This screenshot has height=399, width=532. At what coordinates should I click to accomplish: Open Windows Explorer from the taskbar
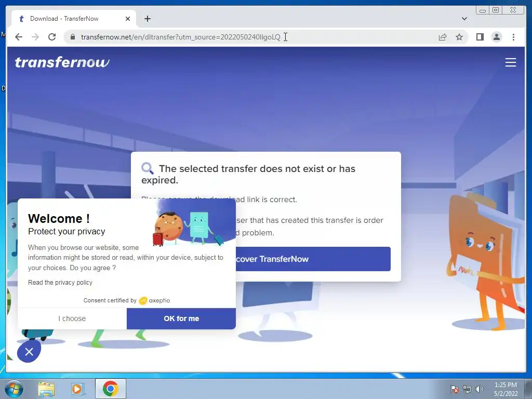(46, 389)
